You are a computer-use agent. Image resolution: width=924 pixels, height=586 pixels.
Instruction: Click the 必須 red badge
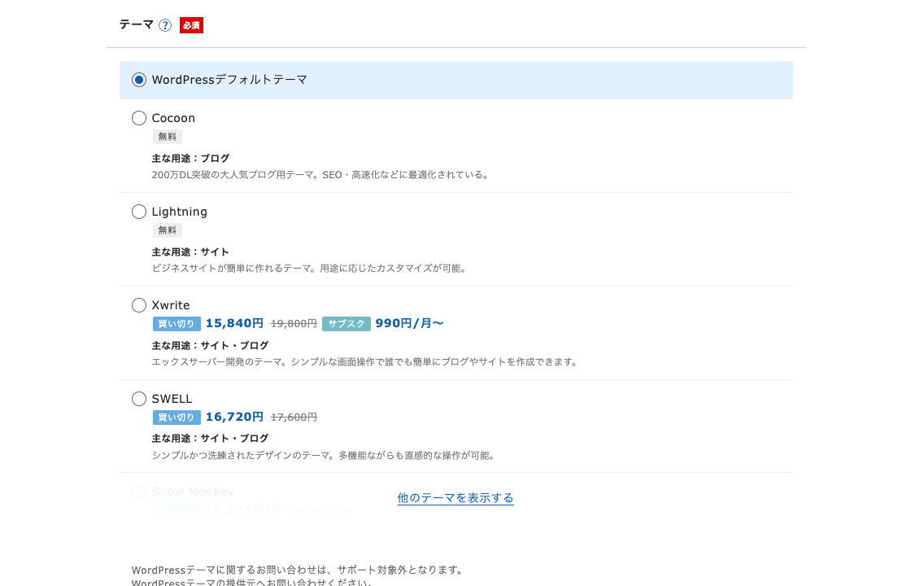[x=191, y=25]
